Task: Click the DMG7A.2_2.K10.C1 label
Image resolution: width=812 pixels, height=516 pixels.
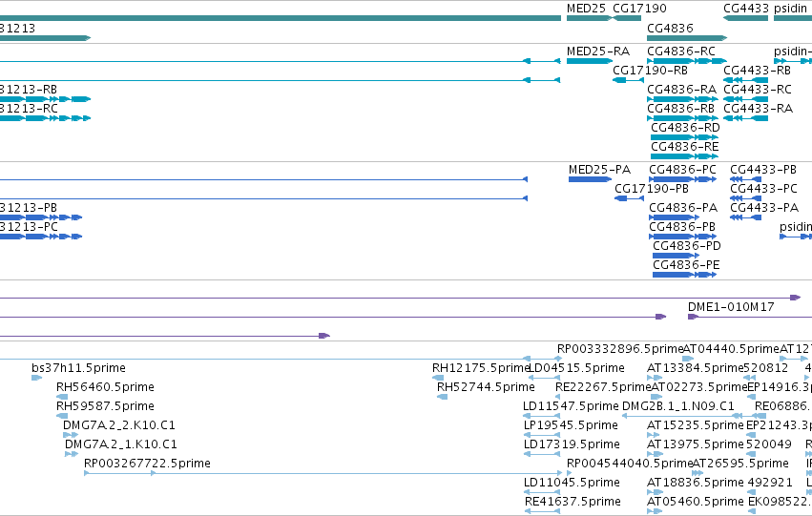Action: (x=119, y=425)
